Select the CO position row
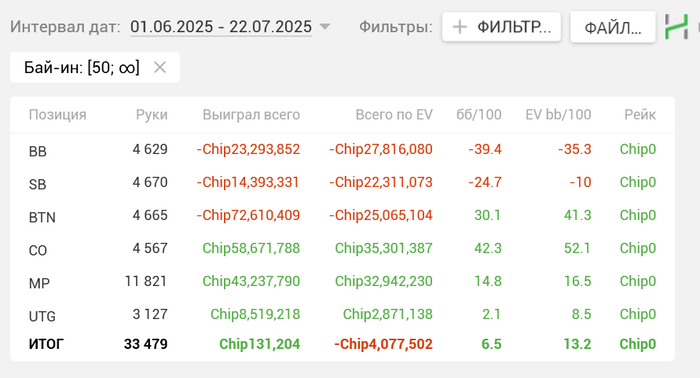 [342, 249]
